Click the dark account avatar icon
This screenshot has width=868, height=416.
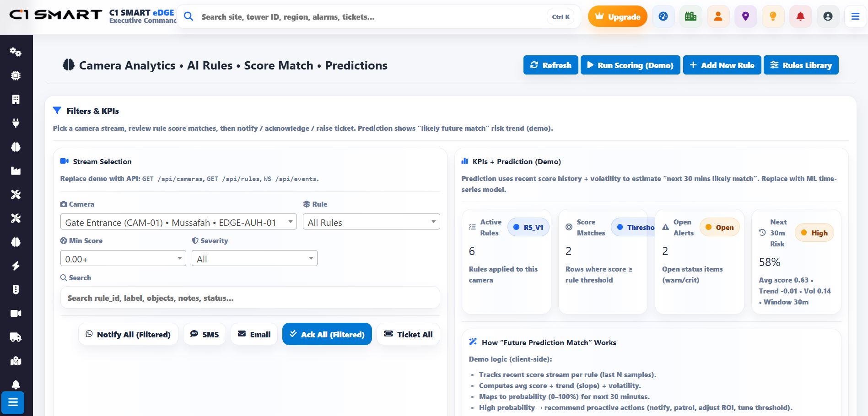point(828,16)
